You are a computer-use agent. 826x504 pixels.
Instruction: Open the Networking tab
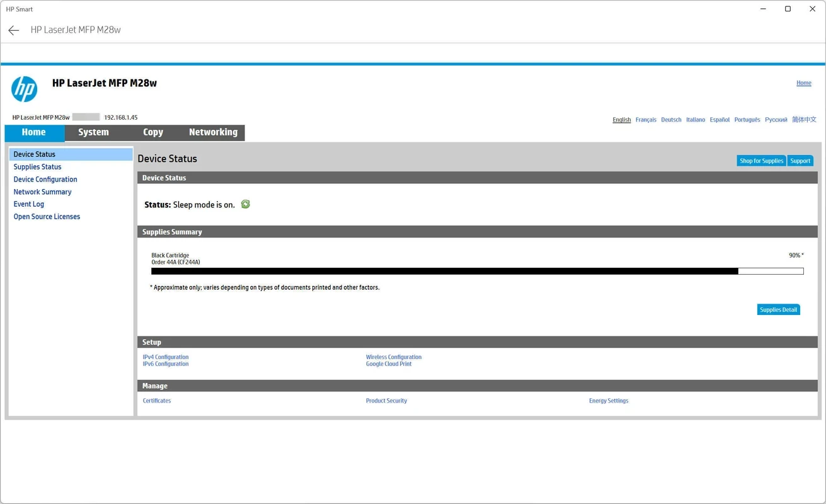pos(213,132)
